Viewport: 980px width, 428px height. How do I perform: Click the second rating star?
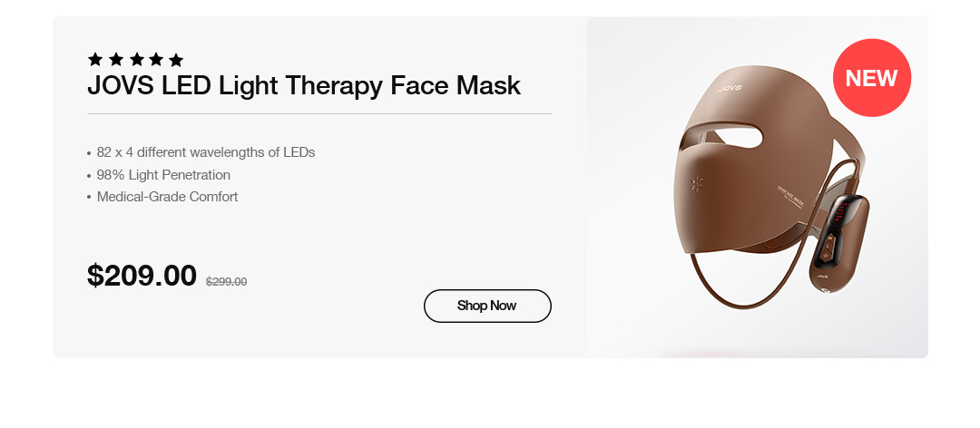(x=115, y=59)
